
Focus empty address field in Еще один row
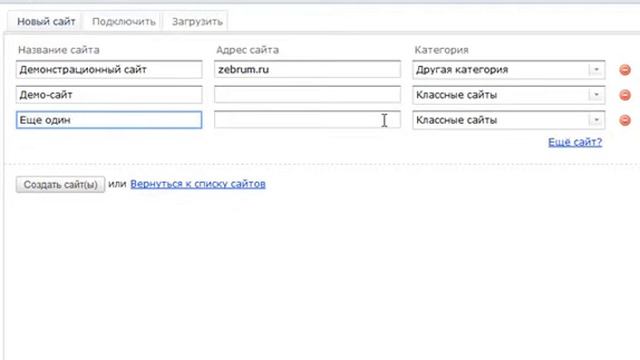(x=307, y=120)
